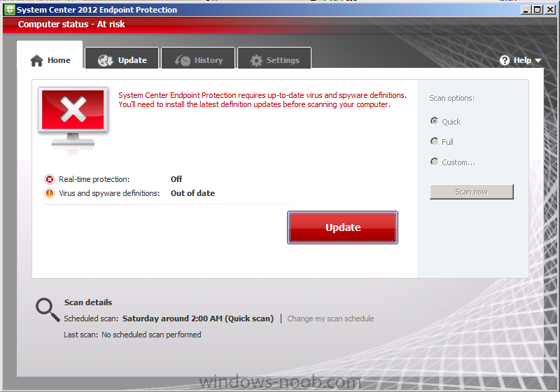
Task: Click the clock icon on History tab
Action: click(183, 60)
